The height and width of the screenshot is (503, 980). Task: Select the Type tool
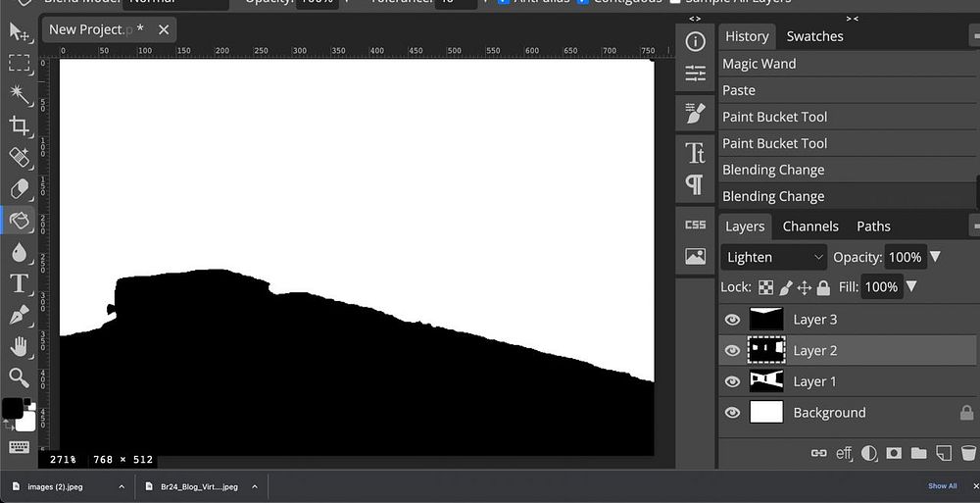click(x=19, y=284)
